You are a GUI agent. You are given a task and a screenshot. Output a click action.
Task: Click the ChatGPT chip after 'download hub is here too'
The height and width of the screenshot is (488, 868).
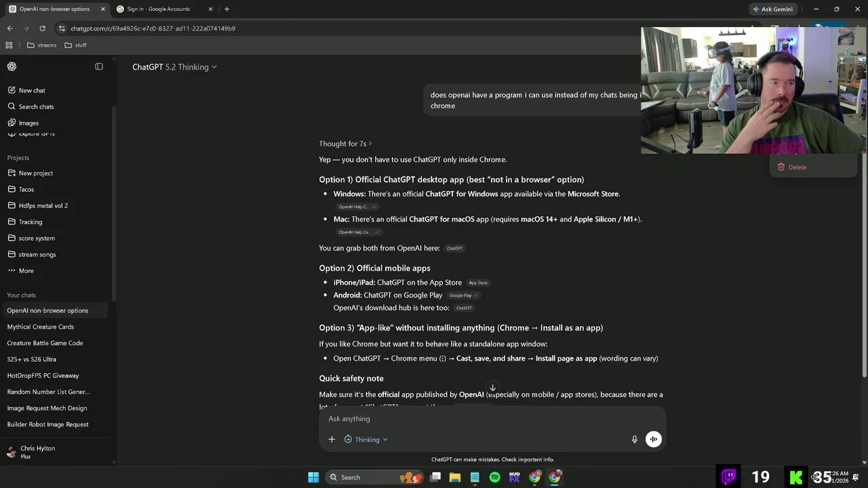tap(464, 308)
